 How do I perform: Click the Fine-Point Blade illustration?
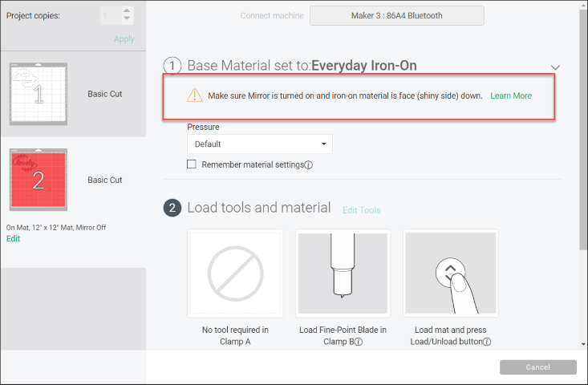343,274
